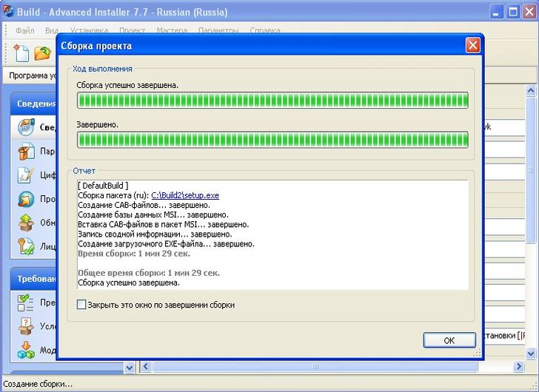Click 'Время сборки: 1 мин 29 сек.' line
This screenshot has height=392, width=539.
coord(134,254)
